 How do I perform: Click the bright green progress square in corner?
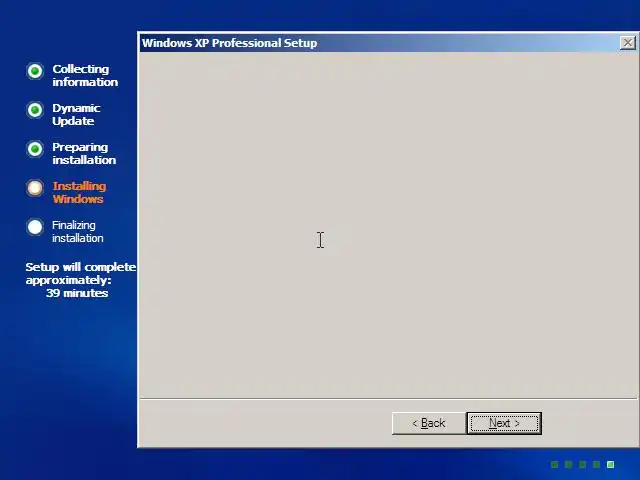coord(611,464)
